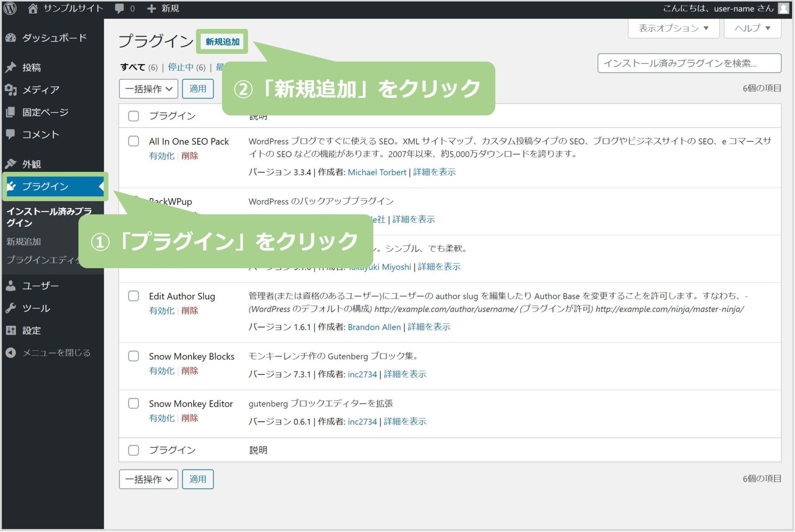Activate Snow Monkey Blocks via 有効化 link
The width and height of the screenshot is (795, 532).
click(x=161, y=371)
